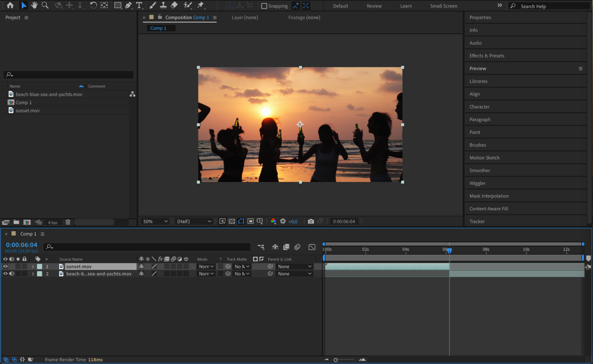Open the Layer (none) viewer tab
The height and width of the screenshot is (364, 593).
245,17
